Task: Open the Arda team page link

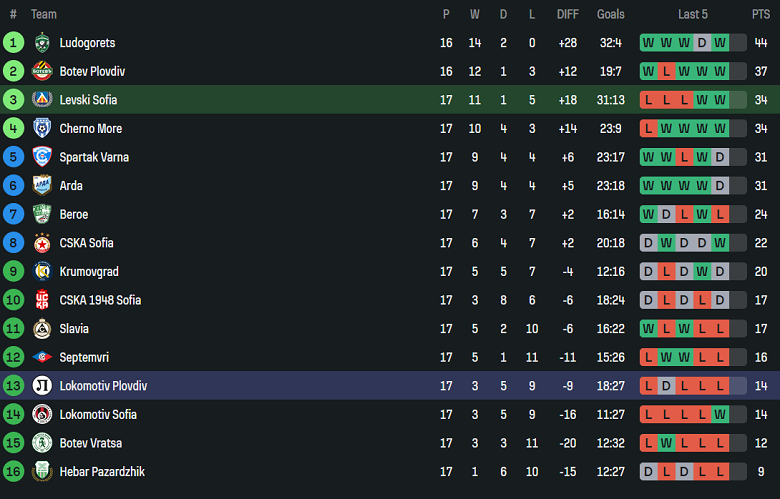Action: click(71, 186)
